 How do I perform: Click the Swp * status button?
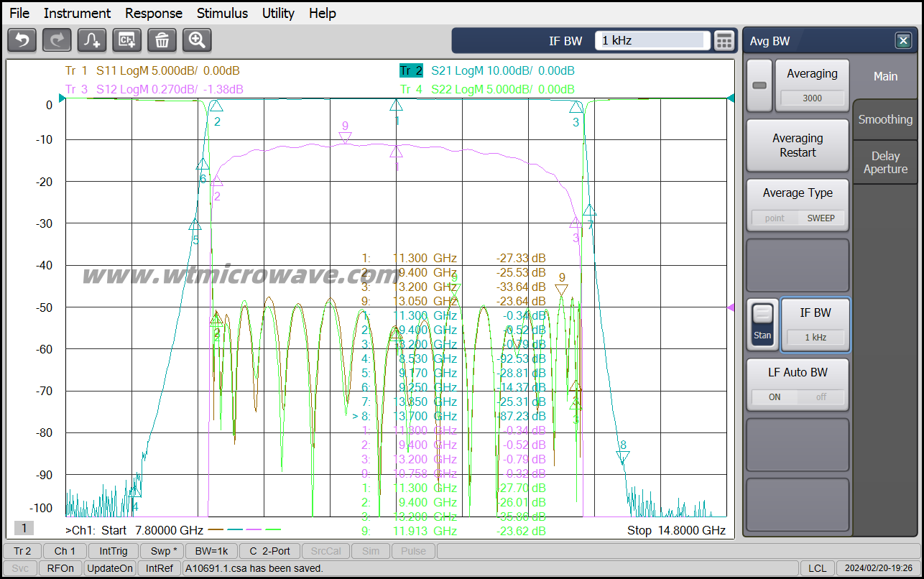tap(163, 551)
